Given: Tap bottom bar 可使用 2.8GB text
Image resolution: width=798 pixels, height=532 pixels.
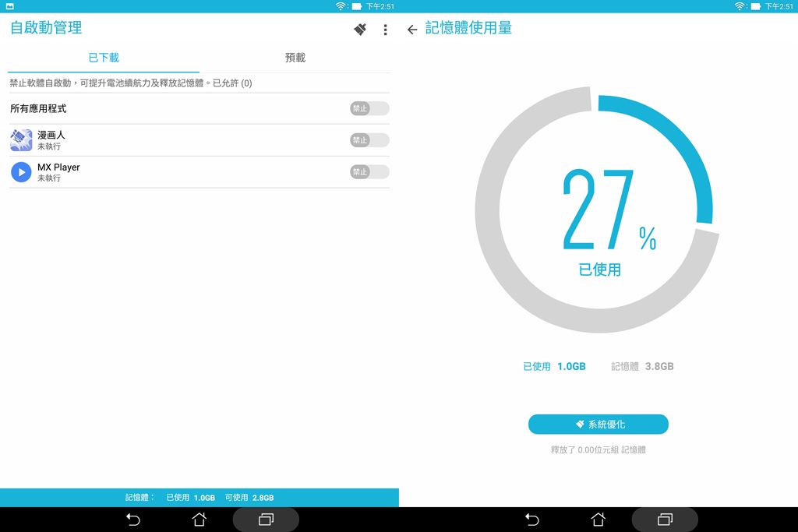Looking at the screenshot, I should (x=249, y=498).
